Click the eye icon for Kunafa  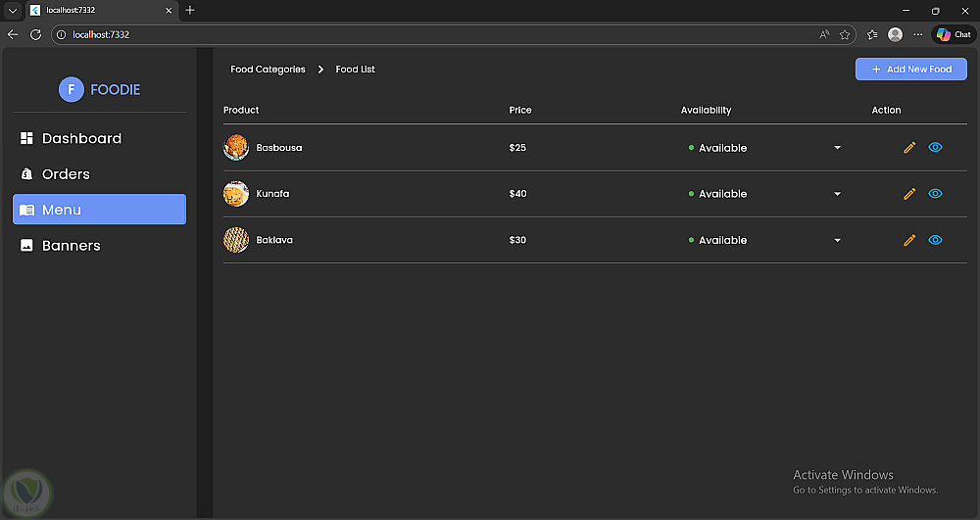pyautogui.click(x=935, y=194)
